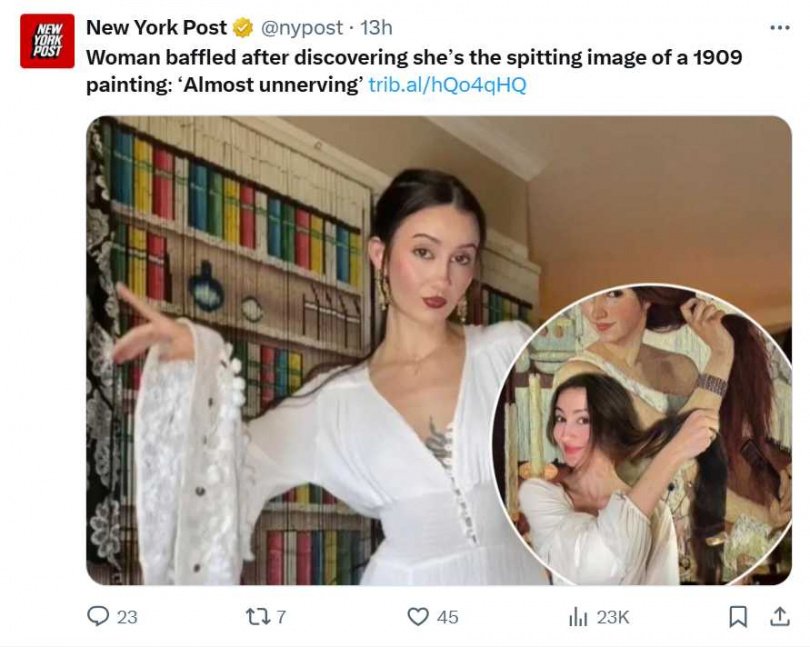Click the repost count of 7

pos(281,617)
